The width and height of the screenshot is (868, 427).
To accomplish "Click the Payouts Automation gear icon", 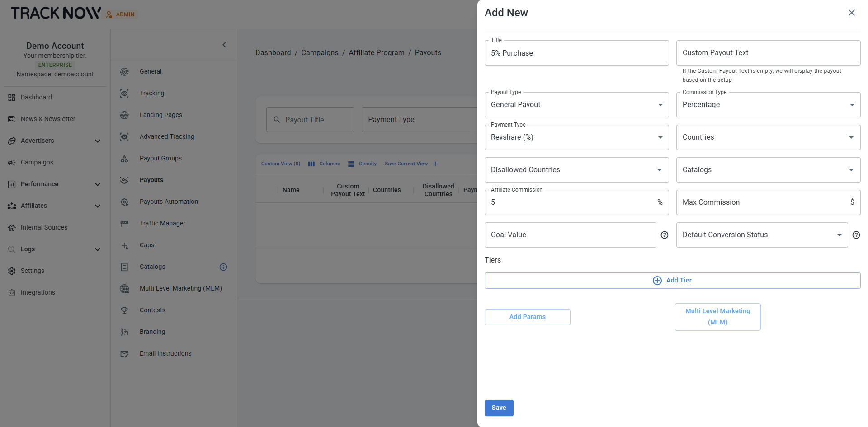I will tap(124, 202).
